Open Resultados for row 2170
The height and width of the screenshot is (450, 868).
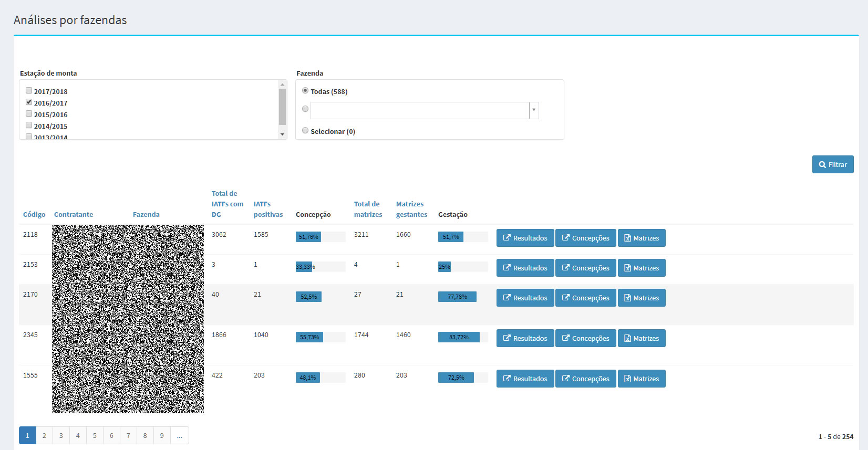point(525,298)
